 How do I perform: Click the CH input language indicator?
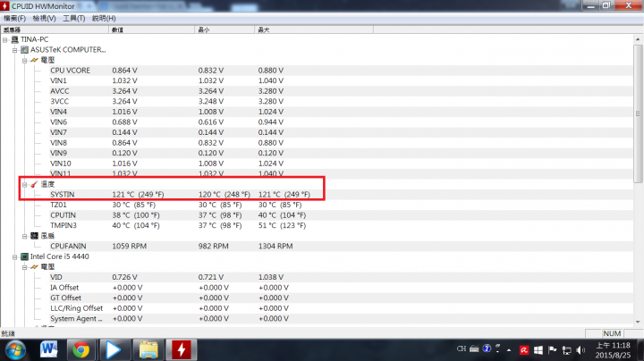pos(462,348)
